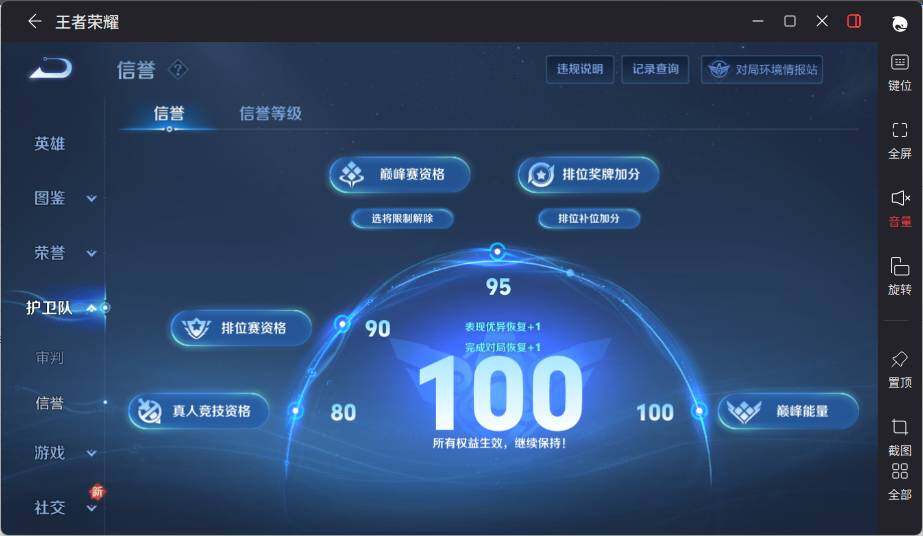
Task: Click the 巅峰能量 chevron icon
Action: 744,411
